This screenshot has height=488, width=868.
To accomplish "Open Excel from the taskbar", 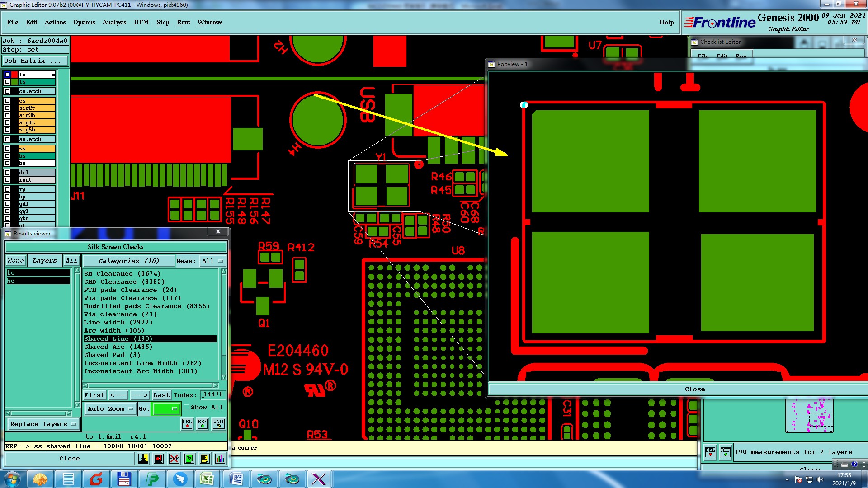I will [x=208, y=479].
